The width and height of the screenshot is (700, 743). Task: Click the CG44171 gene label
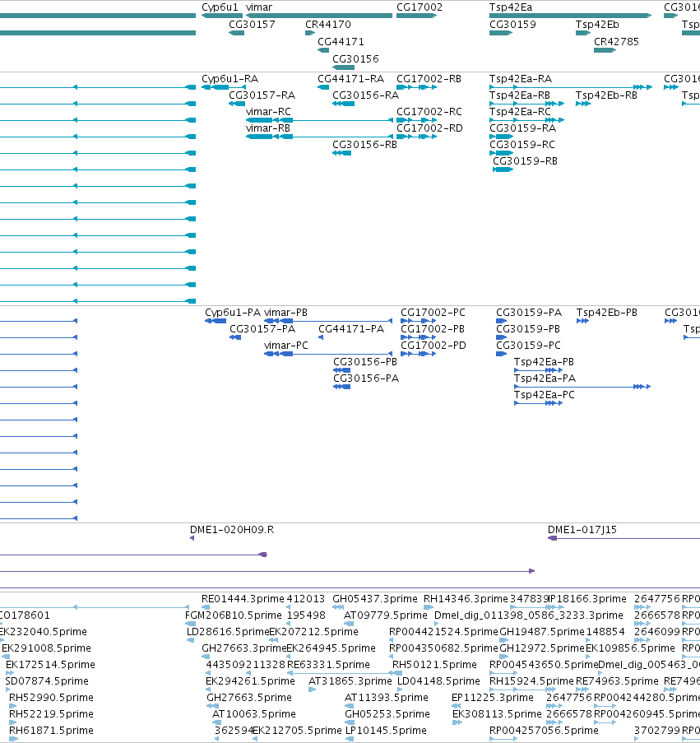pyautogui.click(x=341, y=42)
